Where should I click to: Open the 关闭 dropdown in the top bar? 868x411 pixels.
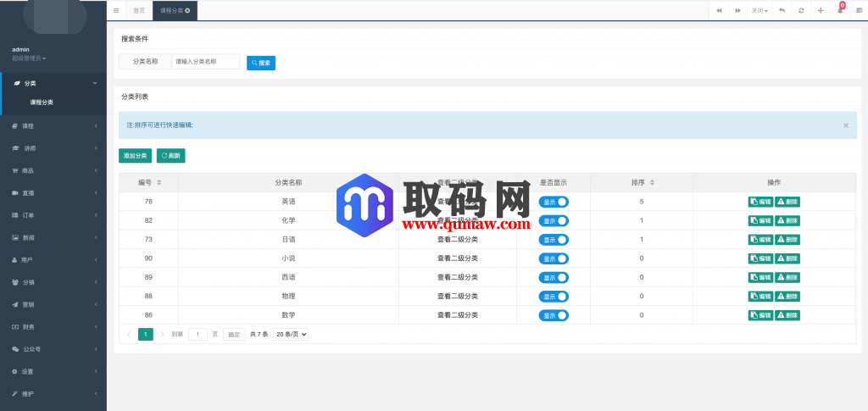759,10
